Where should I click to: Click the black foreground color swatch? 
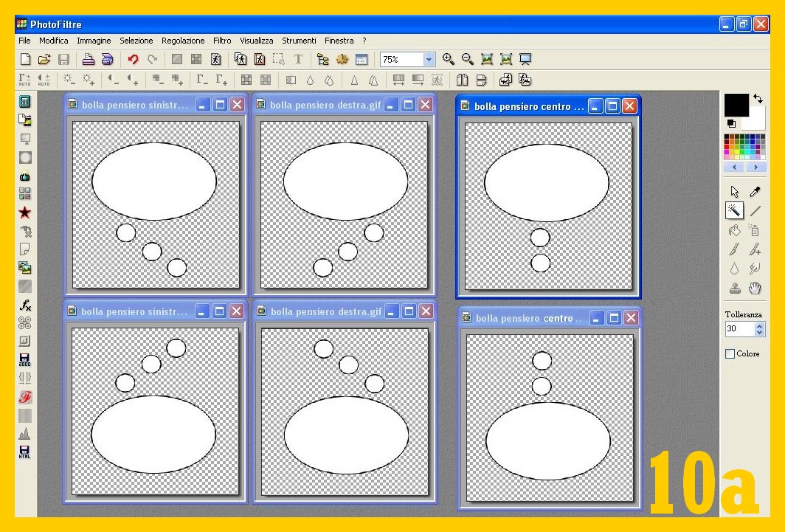pos(736,105)
